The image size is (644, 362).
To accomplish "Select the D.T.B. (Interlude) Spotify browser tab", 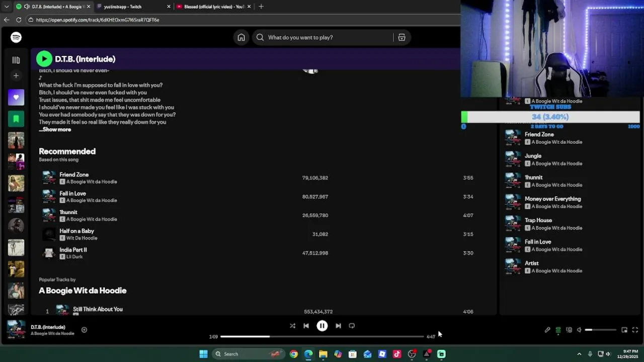I will click(x=53, y=7).
